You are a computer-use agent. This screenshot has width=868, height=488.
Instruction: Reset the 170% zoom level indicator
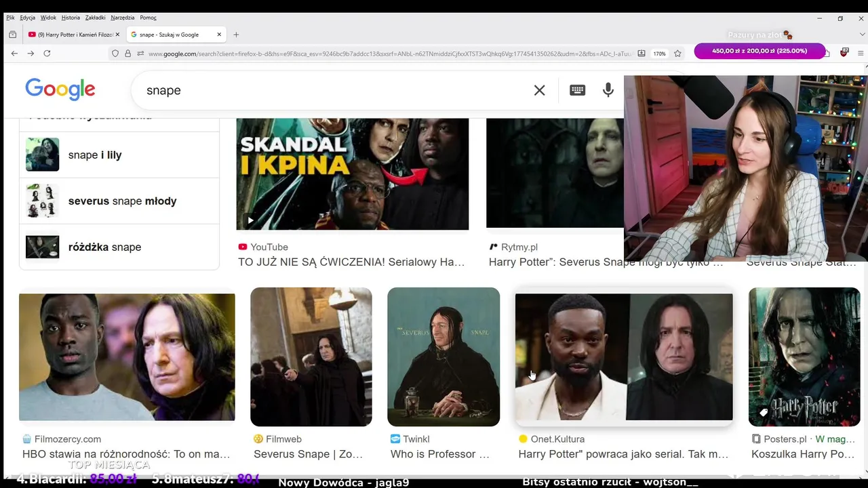659,54
